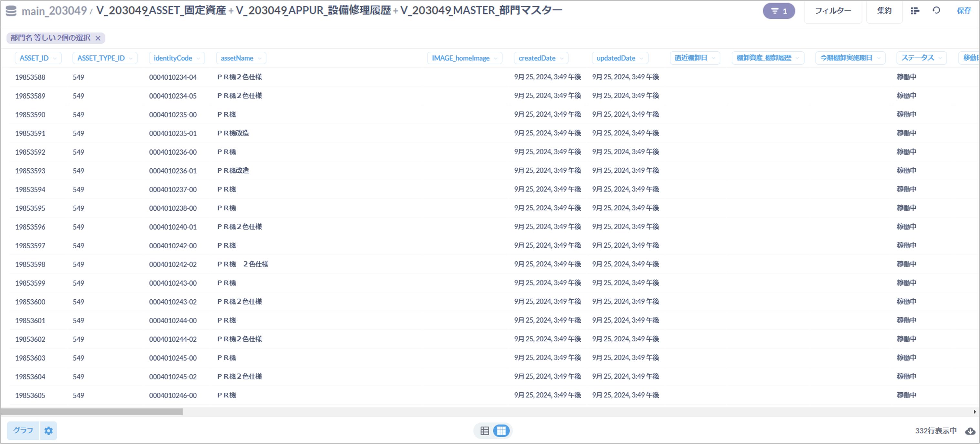This screenshot has width=980, height=444.
Task: Click ASSET_ID cell 19853588
Action: [x=30, y=77]
